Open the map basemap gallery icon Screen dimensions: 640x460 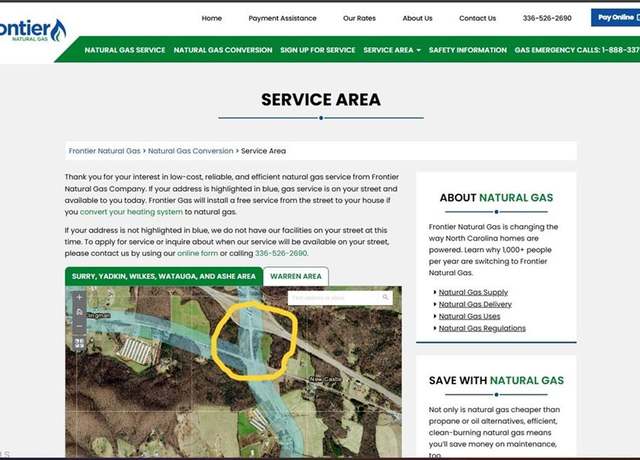[x=79, y=343]
